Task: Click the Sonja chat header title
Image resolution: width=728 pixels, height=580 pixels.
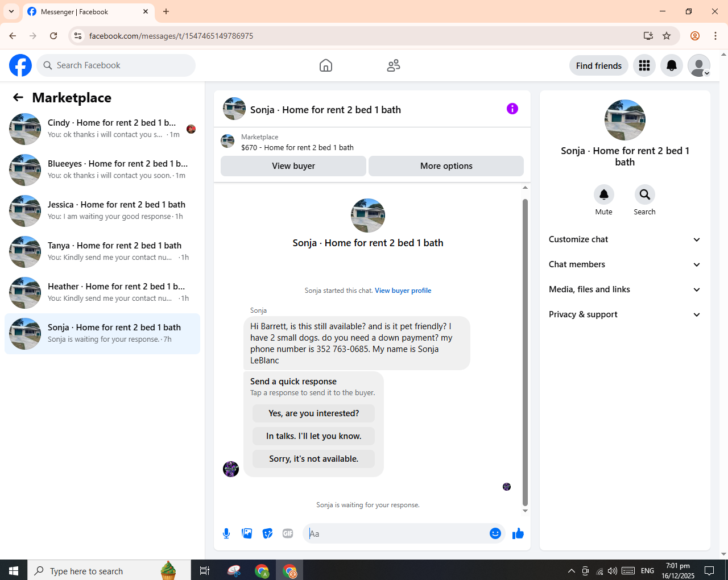Action: 325,110
